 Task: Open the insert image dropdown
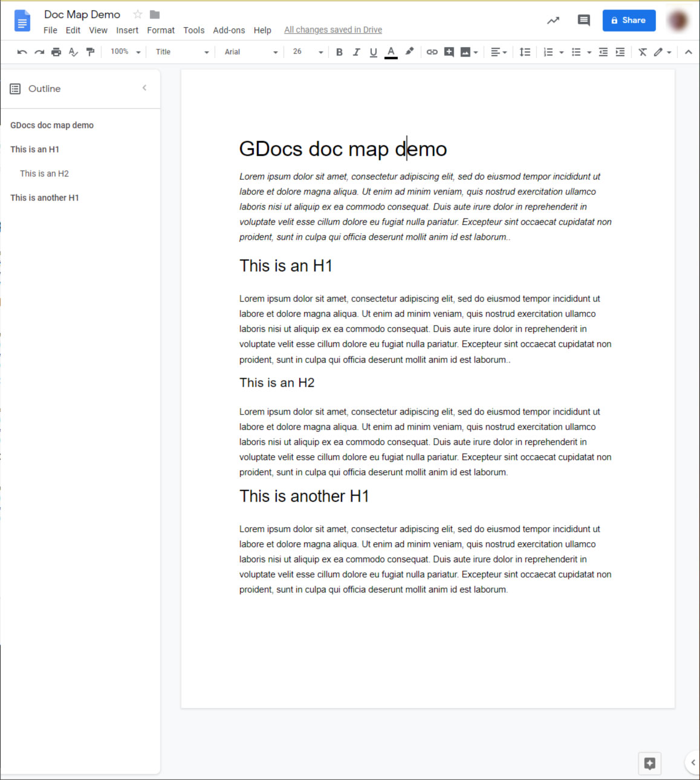click(x=469, y=52)
